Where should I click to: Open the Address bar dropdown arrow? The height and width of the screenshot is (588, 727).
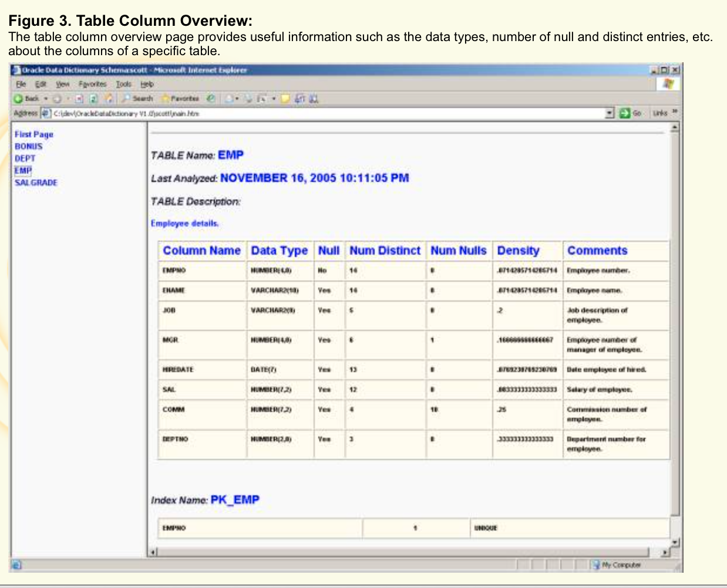(x=610, y=113)
